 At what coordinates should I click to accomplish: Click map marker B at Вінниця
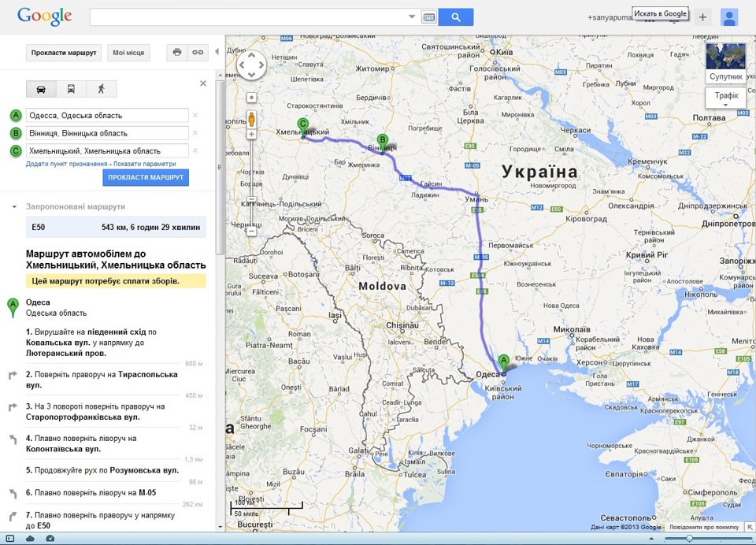[x=383, y=143]
